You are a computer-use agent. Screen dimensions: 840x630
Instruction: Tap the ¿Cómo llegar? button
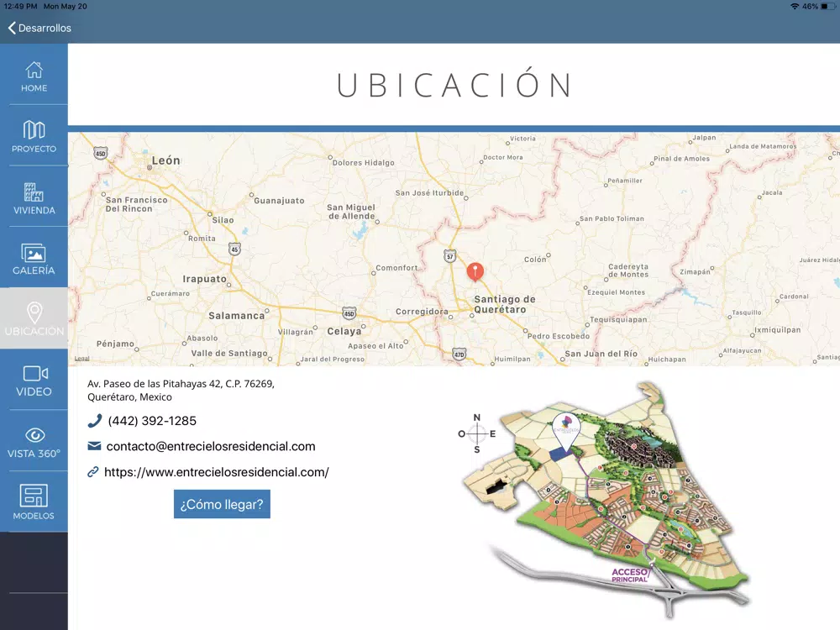[222, 504]
